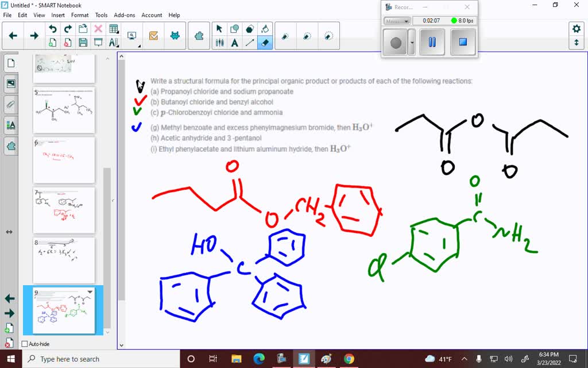Open the Add-ons panel
Viewport: 588px width, 368px height.
pyautogui.click(x=11, y=145)
